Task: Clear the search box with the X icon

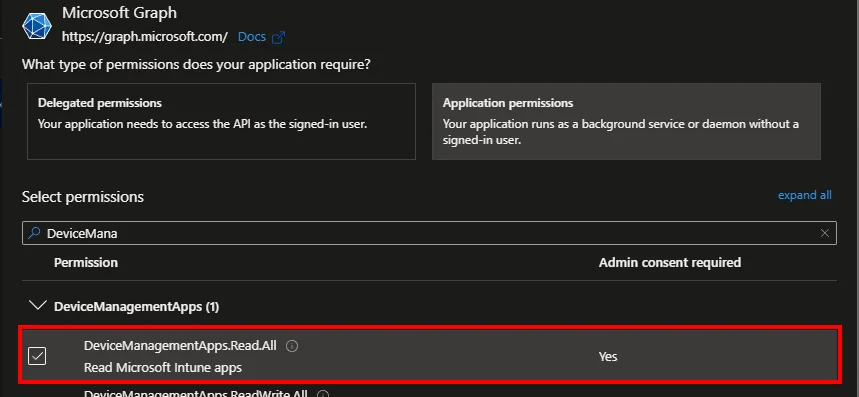Action: 824,233
